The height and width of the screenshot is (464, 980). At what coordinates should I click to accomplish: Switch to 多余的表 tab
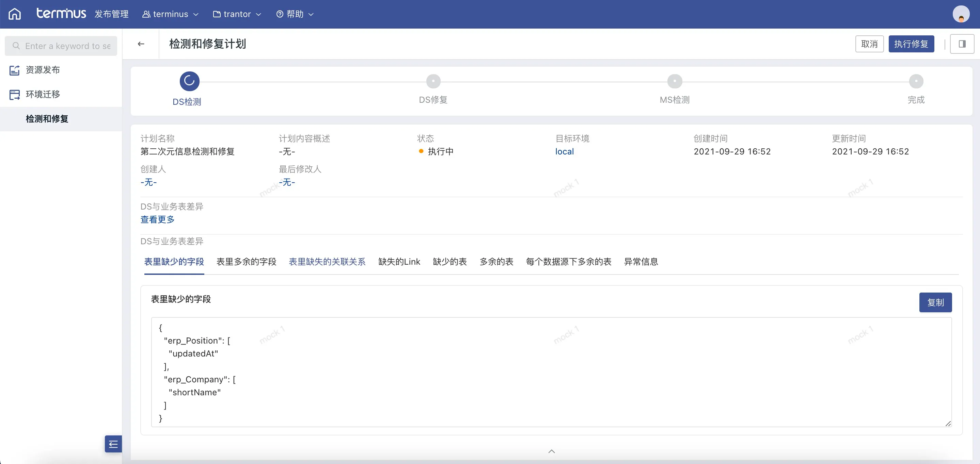click(x=496, y=262)
